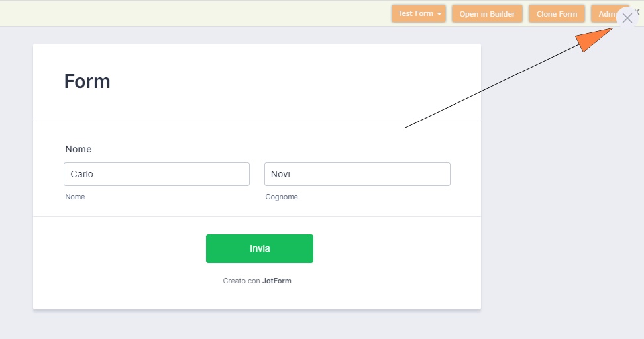The width and height of the screenshot is (644, 339).
Task: Open the JotForm link in the footer
Action: pos(277,281)
